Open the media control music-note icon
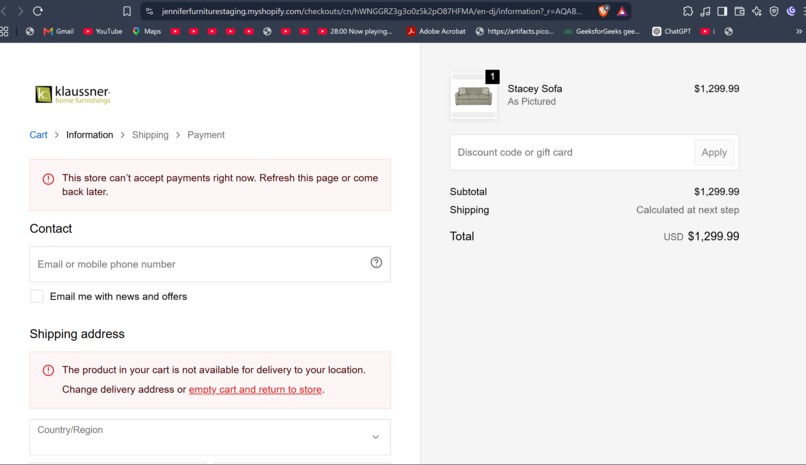 tap(705, 11)
